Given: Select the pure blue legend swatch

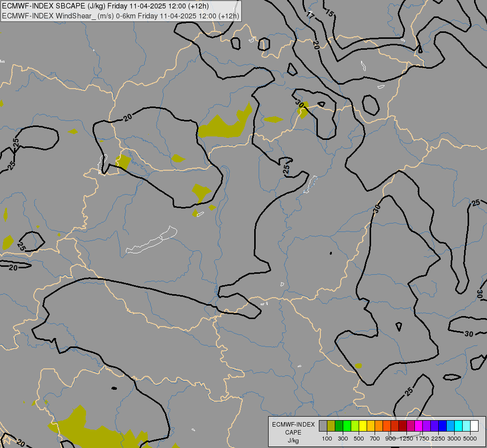Looking at the screenshot, I should pos(442,426).
